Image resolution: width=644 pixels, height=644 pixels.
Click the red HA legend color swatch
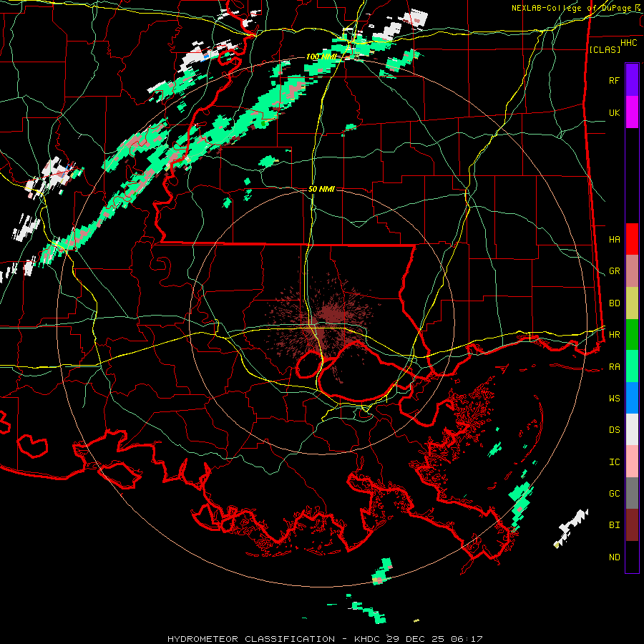pyautogui.click(x=632, y=239)
